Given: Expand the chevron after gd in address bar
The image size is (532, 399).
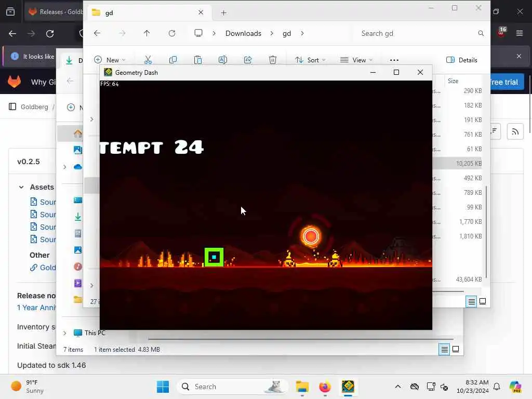Looking at the screenshot, I should (x=302, y=33).
